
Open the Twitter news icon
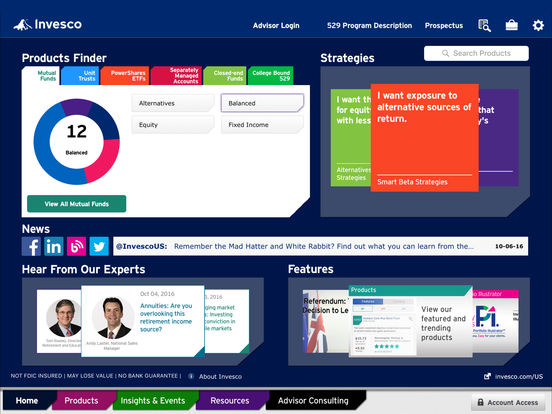(99, 246)
